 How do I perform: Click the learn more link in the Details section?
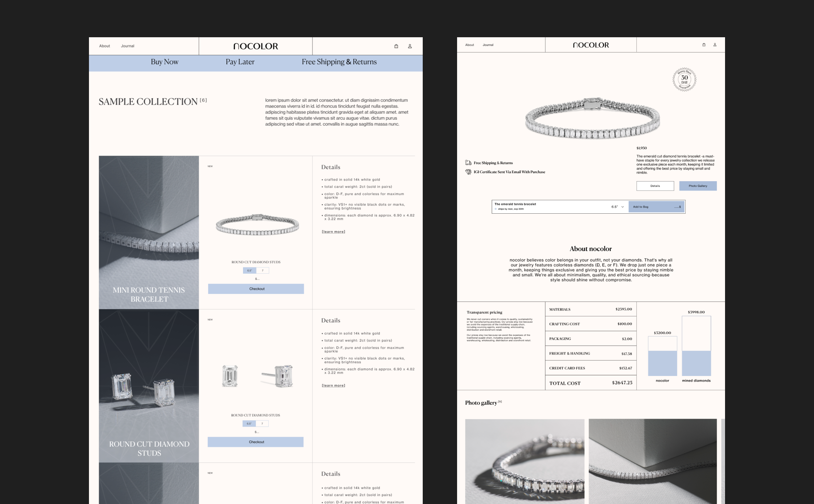(333, 231)
